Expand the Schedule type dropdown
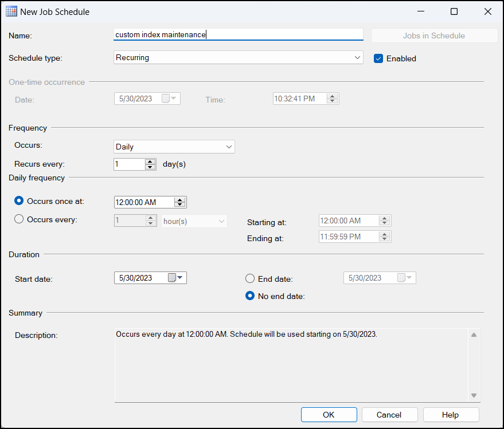This screenshot has height=429, width=504. pos(357,57)
